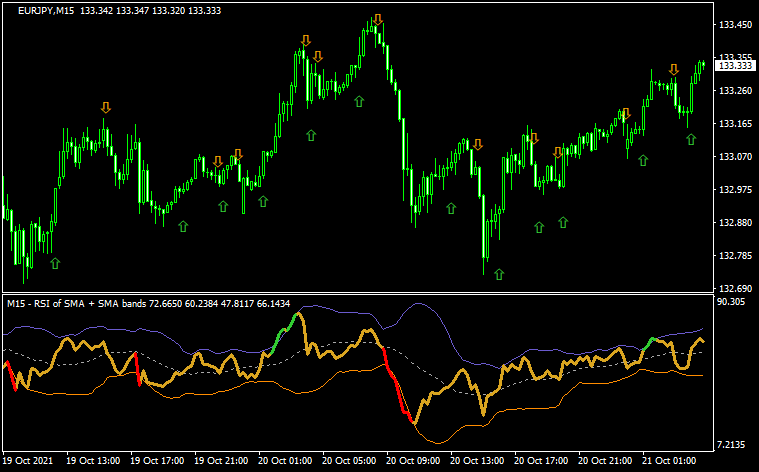Click the 133.450 price scale label
The image size is (759, 472).
736,25
